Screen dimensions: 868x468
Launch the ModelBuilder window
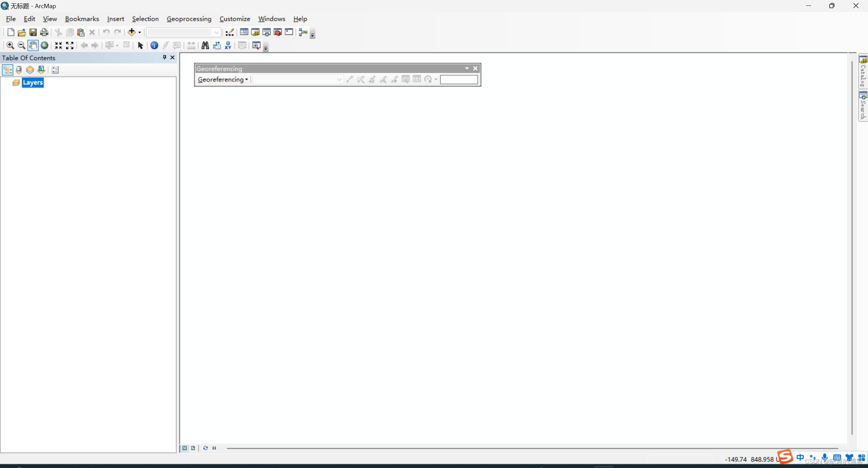tap(303, 32)
